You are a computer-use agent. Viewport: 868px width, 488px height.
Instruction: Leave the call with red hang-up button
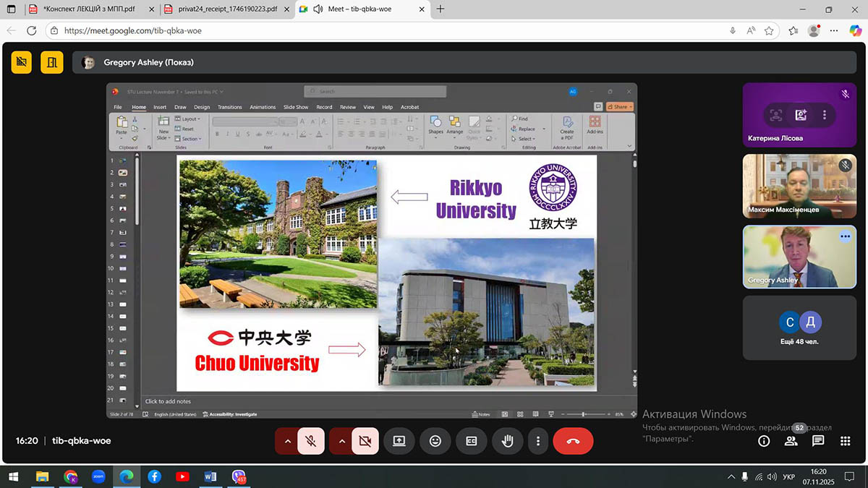(573, 441)
